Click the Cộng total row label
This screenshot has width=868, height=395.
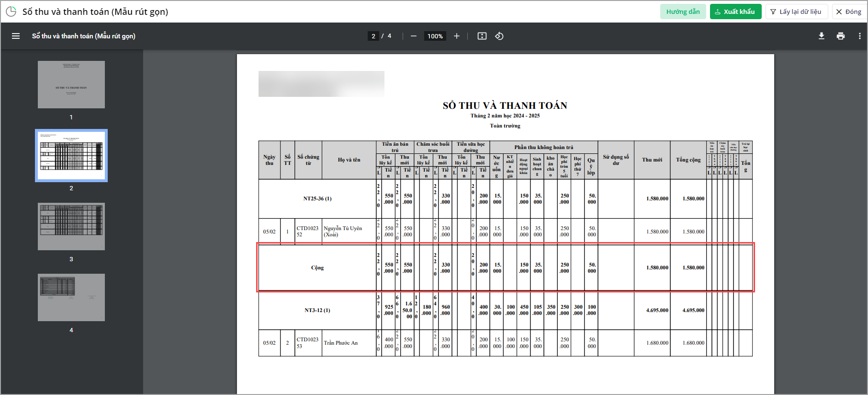[317, 267]
